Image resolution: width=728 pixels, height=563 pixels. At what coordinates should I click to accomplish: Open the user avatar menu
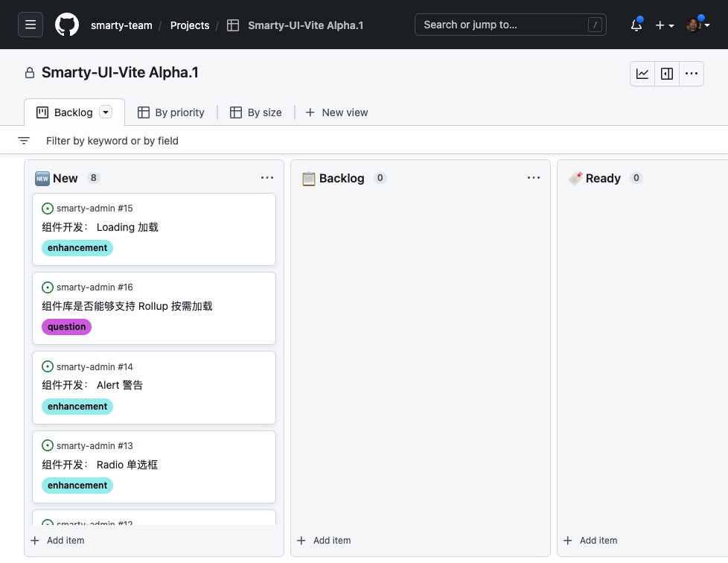click(697, 25)
